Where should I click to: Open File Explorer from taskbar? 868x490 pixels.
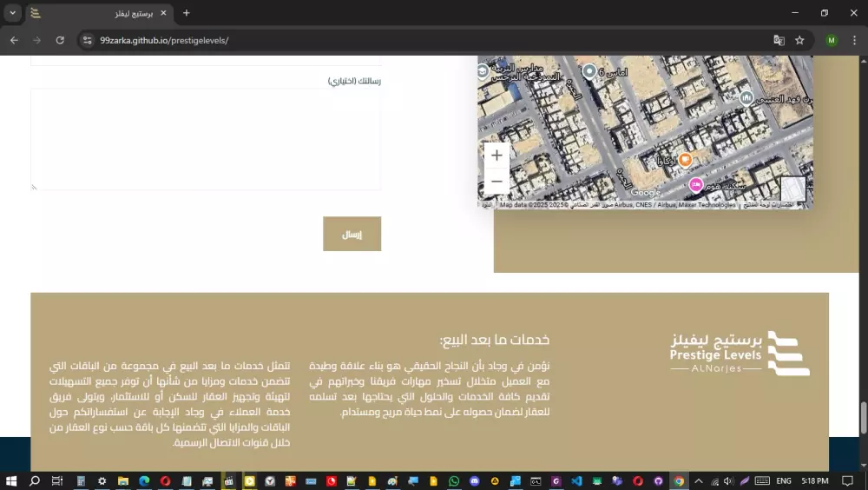tap(123, 481)
